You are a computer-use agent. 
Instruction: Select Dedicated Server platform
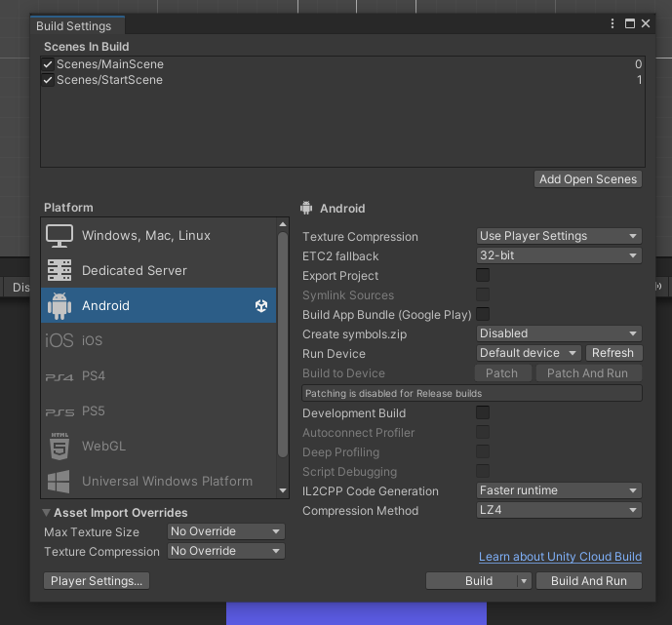click(x=159, y=270)
